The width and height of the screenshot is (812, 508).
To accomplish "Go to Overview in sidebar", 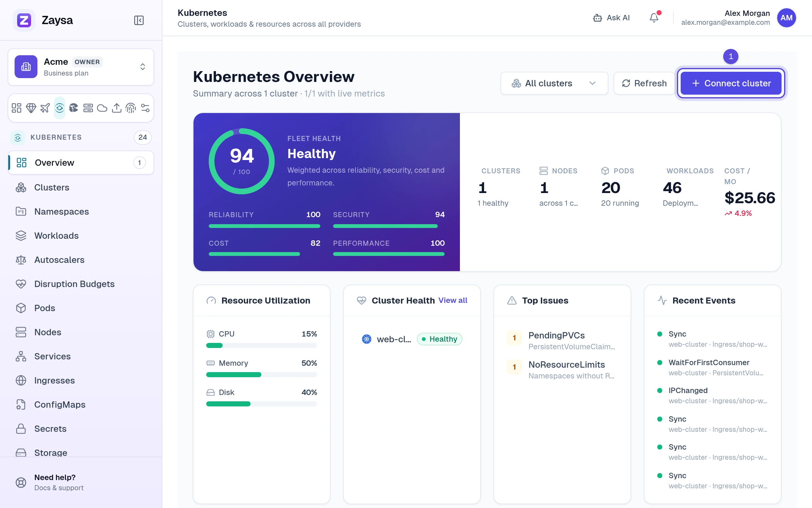I will click(81, 163).
